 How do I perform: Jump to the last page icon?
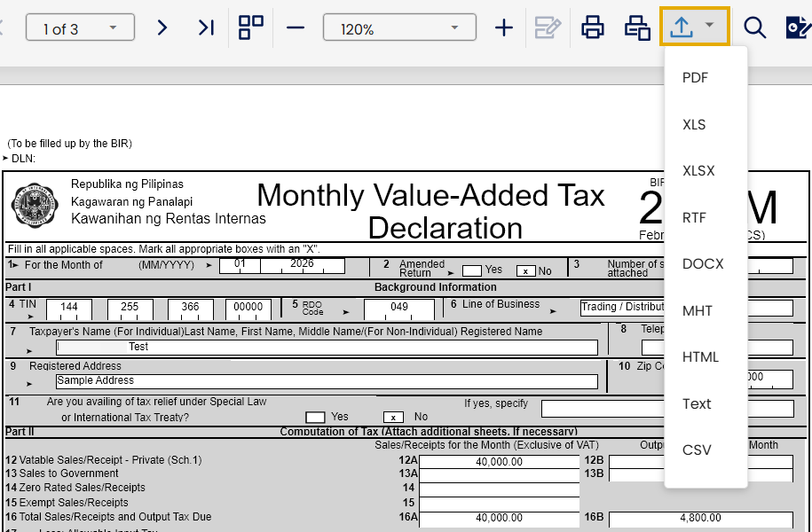click(206, 27)
